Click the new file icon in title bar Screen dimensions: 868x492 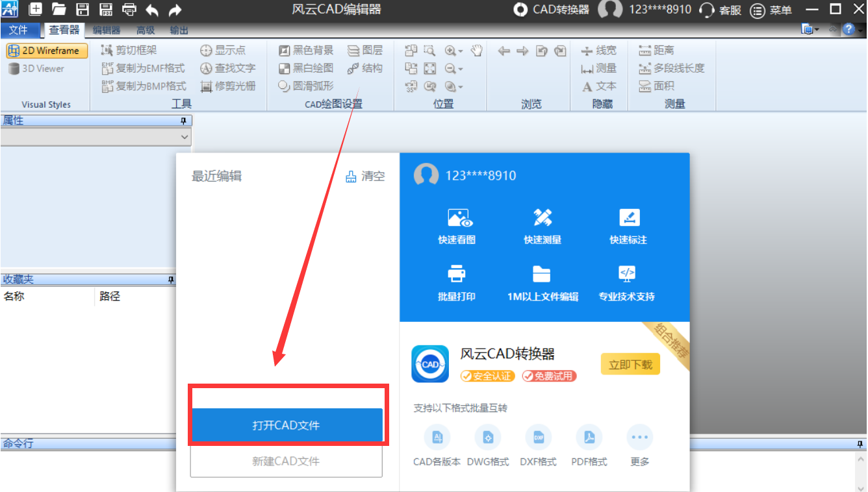(x=36, y=9)
